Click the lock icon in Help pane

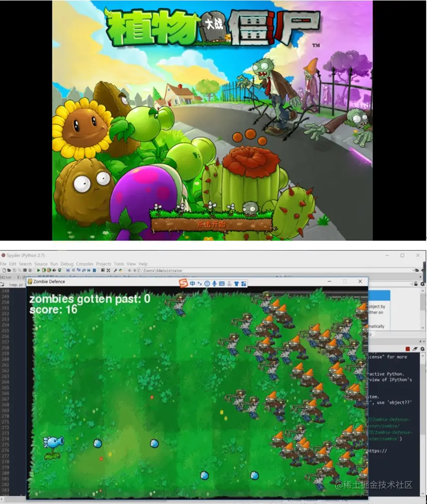pos(416,284)
